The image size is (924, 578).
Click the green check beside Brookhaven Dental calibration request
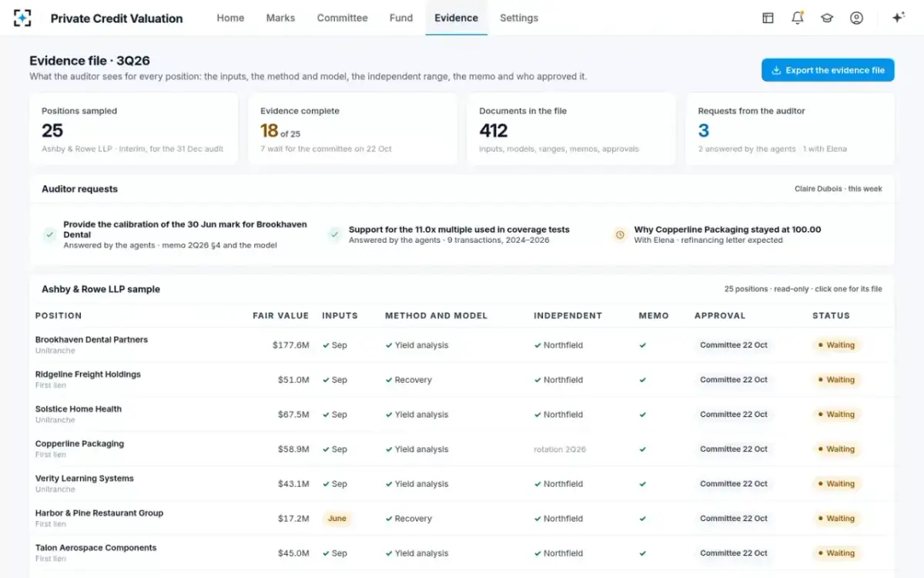coord(49,234)
